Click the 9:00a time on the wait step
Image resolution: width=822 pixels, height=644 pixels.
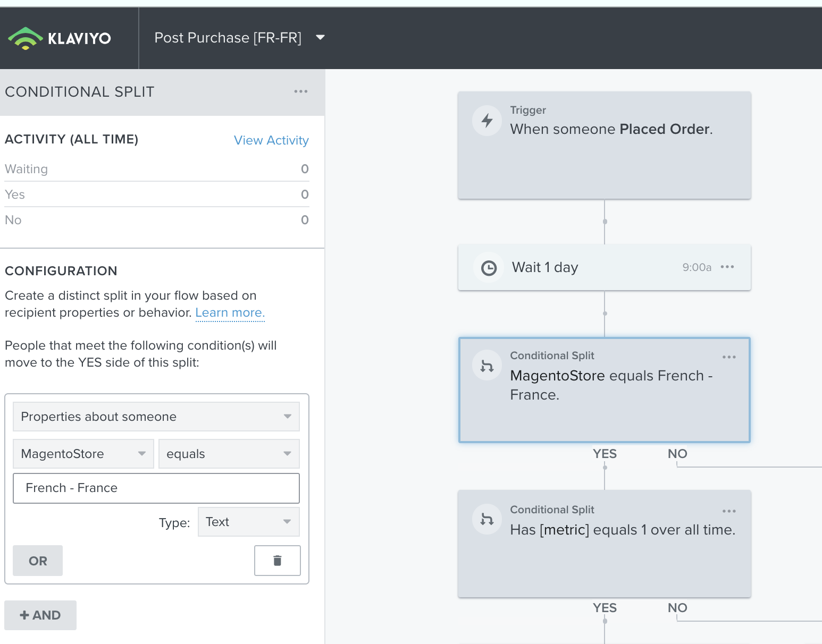(x=697, y=267)
